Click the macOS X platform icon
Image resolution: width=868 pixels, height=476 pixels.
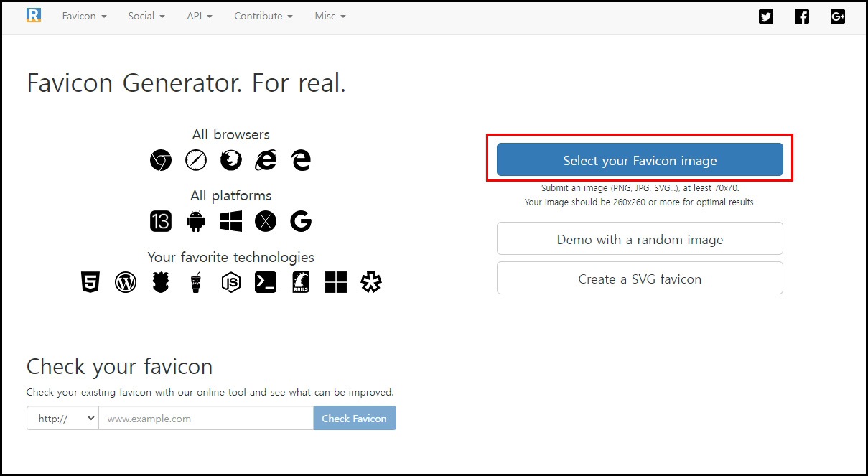click(x=266, y=221)
